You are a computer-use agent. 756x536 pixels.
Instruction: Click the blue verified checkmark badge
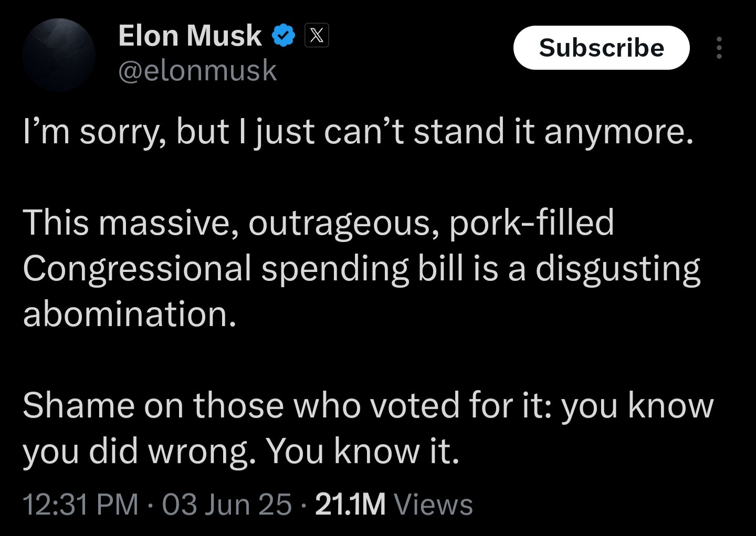tap(283, 36)
